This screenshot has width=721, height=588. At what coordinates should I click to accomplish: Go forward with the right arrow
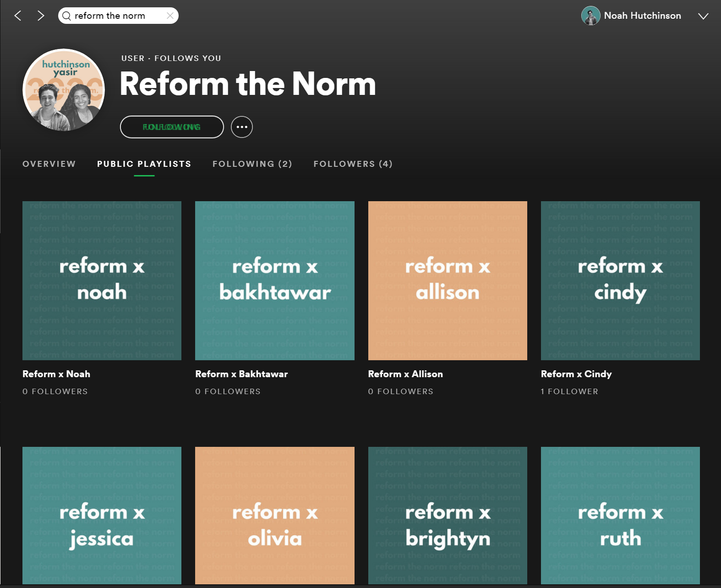[41, 16]
